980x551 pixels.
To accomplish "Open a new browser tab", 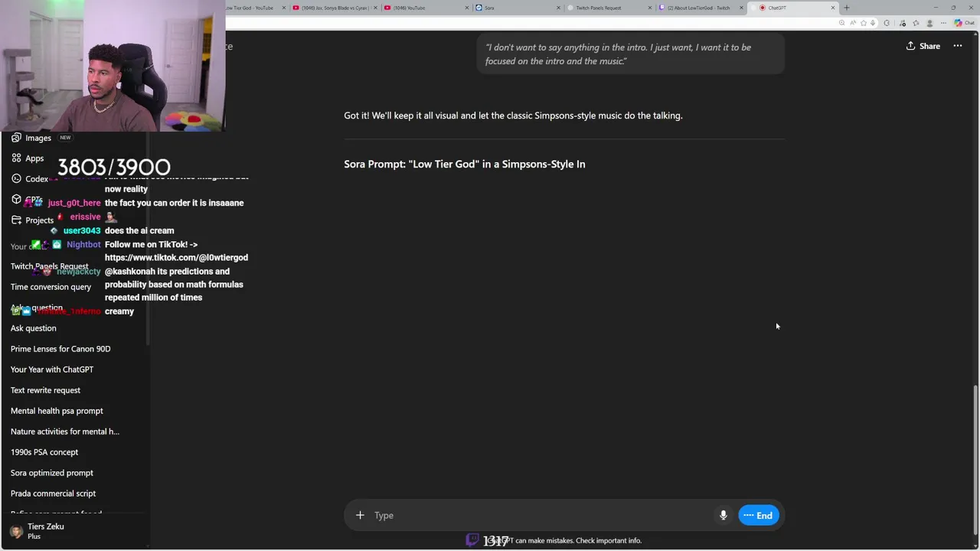I will [846, 8].
